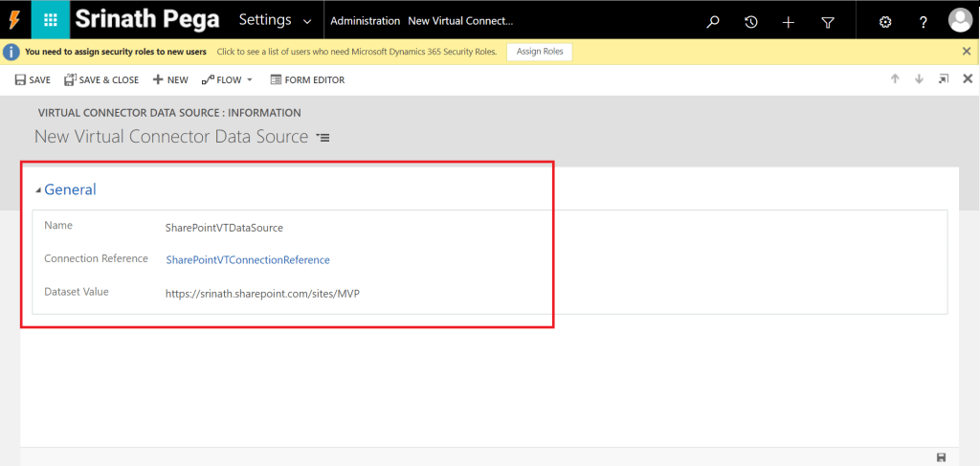980x466 pixels.
Task: Open the advanced find funnel icon
Action: pos(828,21)
